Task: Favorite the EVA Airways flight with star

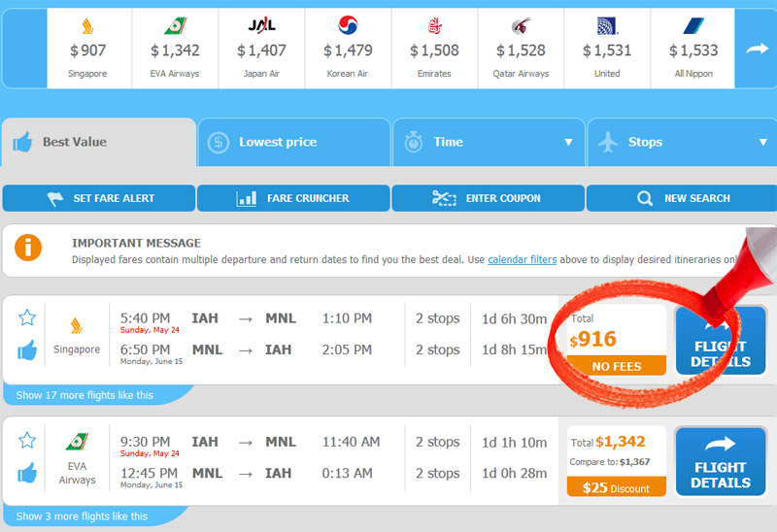Action: [x=27, y=440]
